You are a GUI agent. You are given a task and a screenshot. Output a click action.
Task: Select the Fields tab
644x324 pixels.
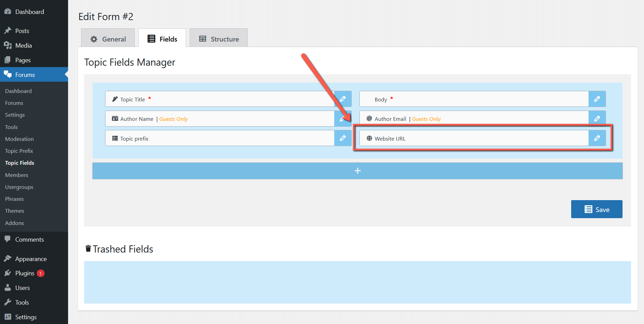tap(162, 39)
